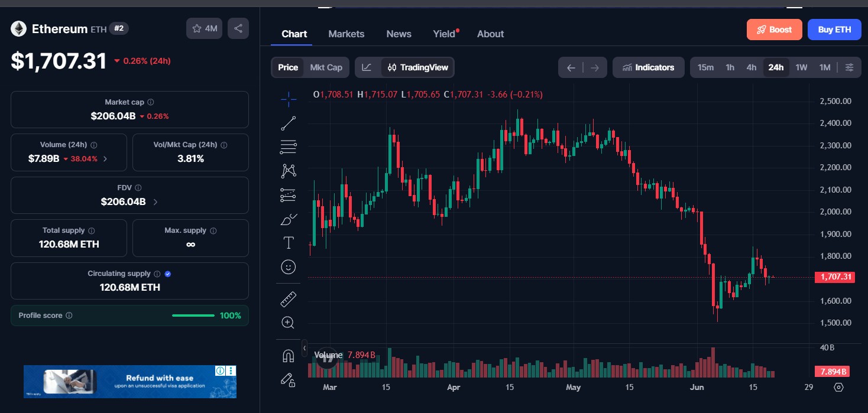Click the Profile score progress bar
This screenshot has height=413, width=868.
(x=193, y=316)
